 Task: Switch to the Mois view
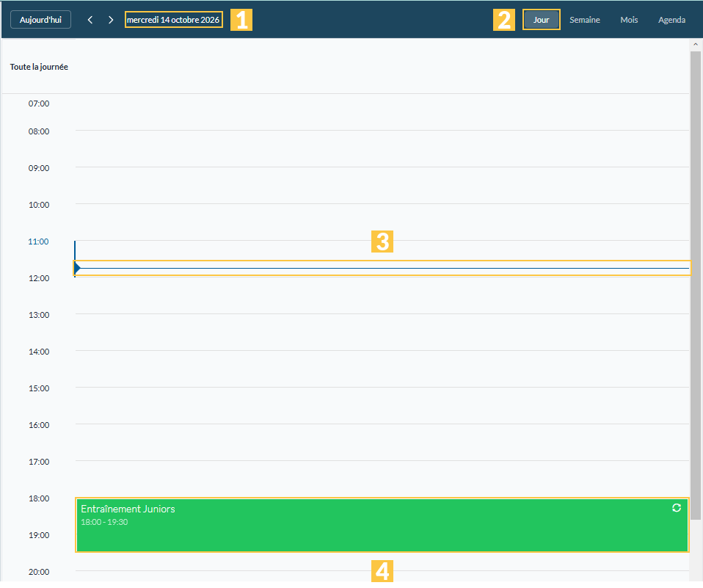[x=629, y=20]
